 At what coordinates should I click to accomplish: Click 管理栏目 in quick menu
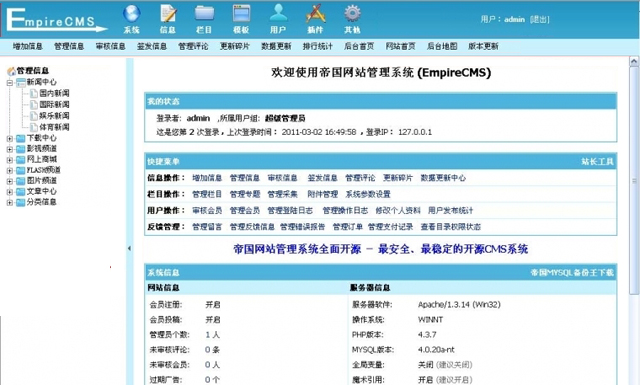click(207, 194)
